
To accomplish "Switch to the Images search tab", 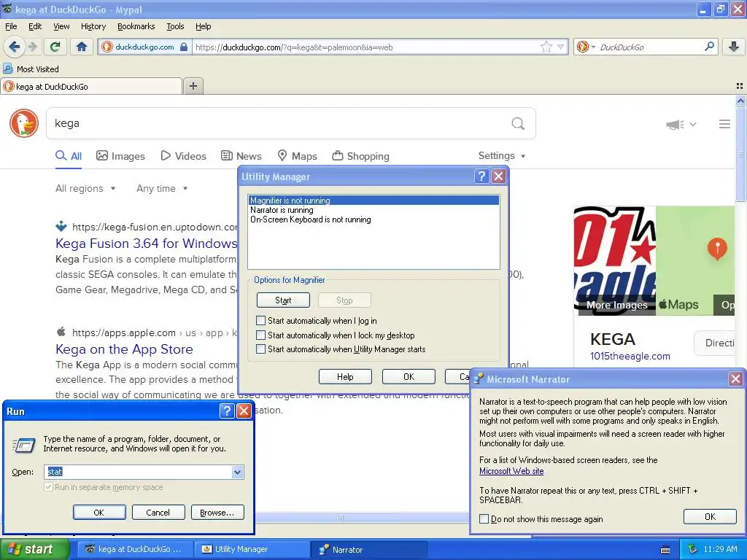I will [x=120, y=156].
